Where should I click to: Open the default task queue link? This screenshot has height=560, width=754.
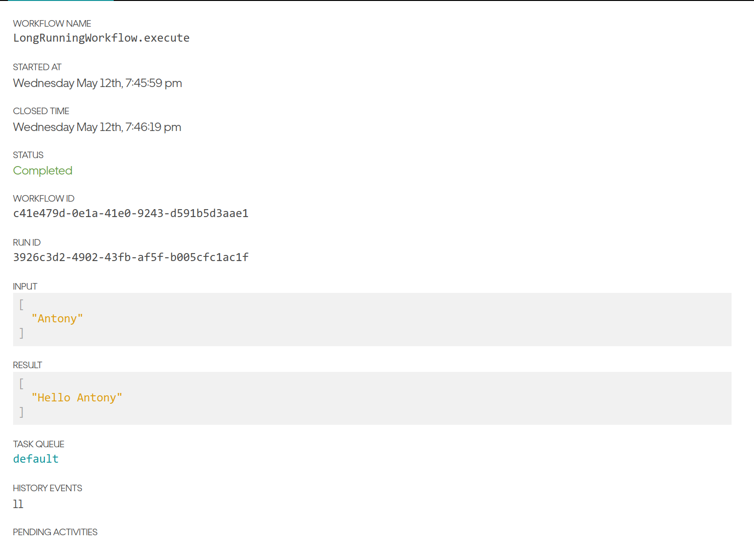[x=35, y=459]
